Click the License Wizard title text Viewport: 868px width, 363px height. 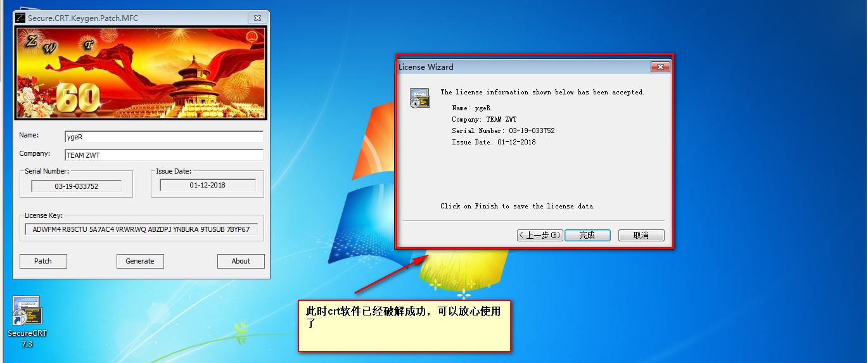[426, 67]
